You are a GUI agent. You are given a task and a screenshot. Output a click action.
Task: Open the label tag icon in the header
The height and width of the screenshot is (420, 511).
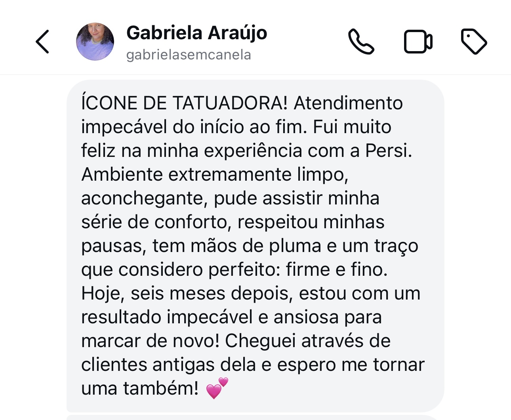474,41
